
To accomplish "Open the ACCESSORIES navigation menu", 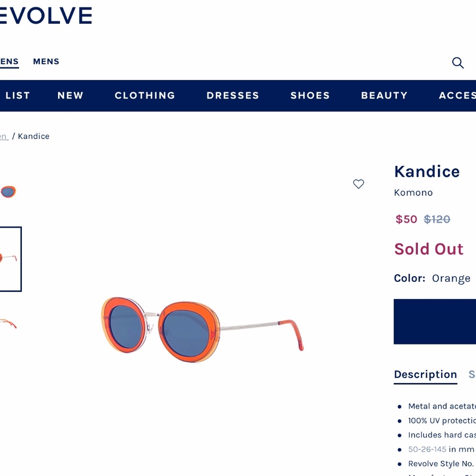I will pyautogui.click(x=456, y=95).
